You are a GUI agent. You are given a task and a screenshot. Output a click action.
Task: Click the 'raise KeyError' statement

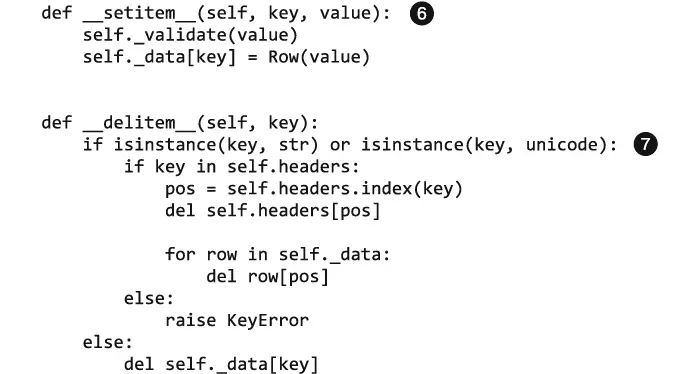pos(237,321)
